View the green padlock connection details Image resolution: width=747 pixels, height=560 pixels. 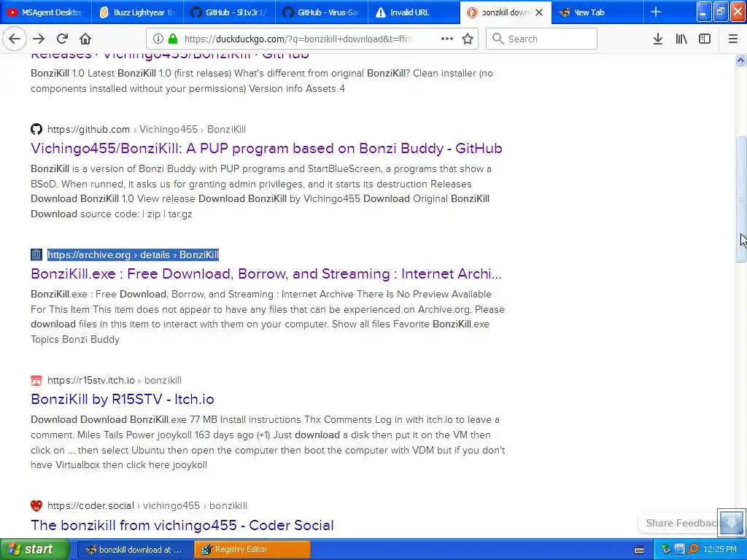173,39
